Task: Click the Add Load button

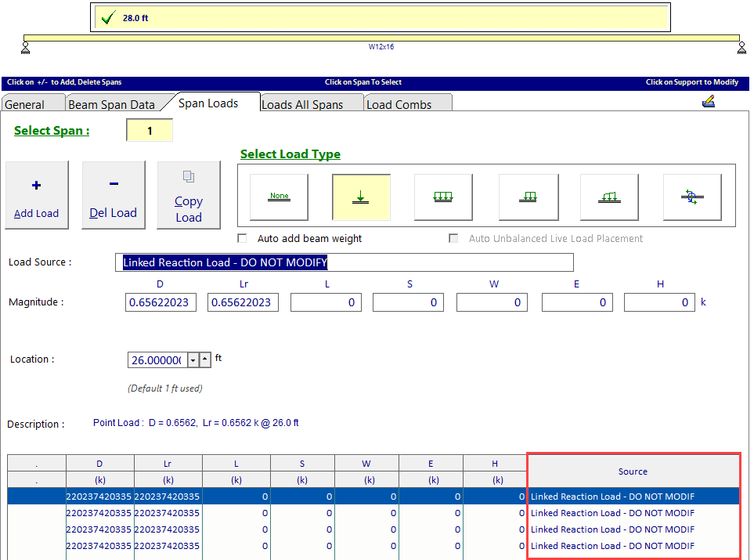Action: [x=37, y=195]
